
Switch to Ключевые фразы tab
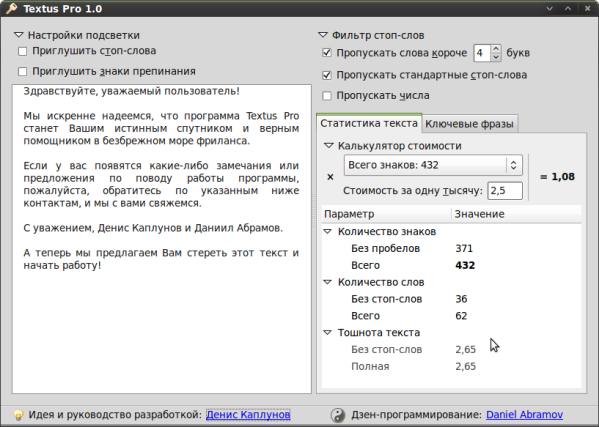(469, 124)
